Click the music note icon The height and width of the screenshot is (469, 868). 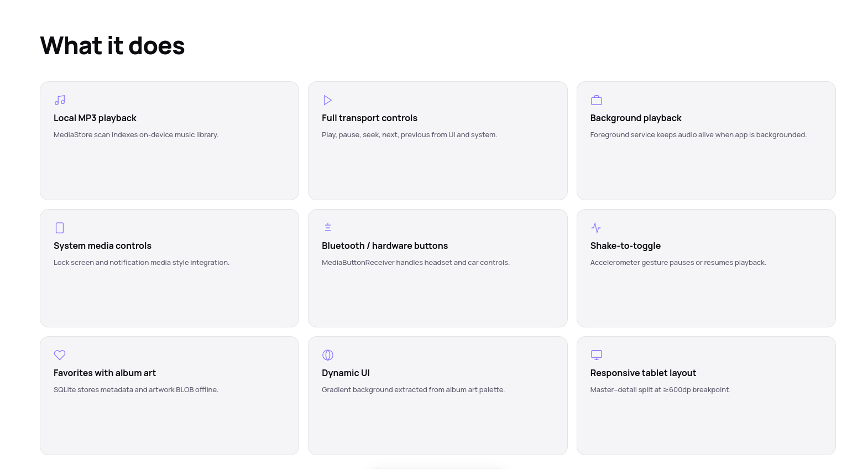point(60,100)
